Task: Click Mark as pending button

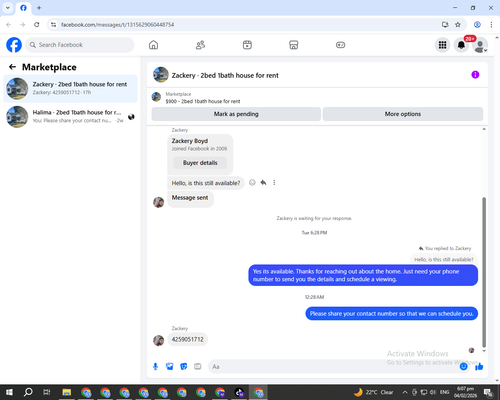Action: coord(236,114)
